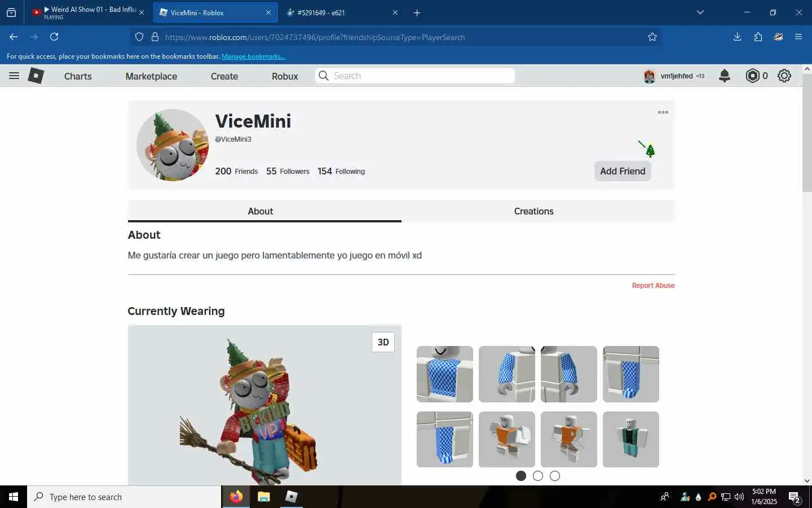Click the @ViceMini3 username text
The image size is (812, 508).
[233, 139]
